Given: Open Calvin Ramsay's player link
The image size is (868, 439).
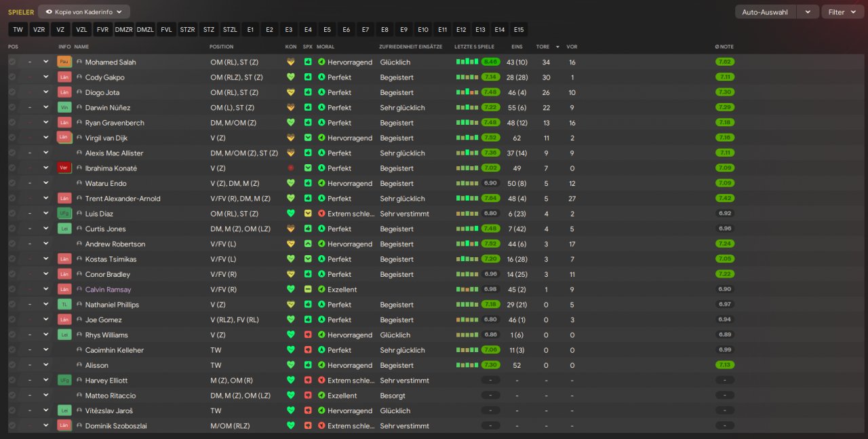Looking at the screenshot, I should pos(108,290).
